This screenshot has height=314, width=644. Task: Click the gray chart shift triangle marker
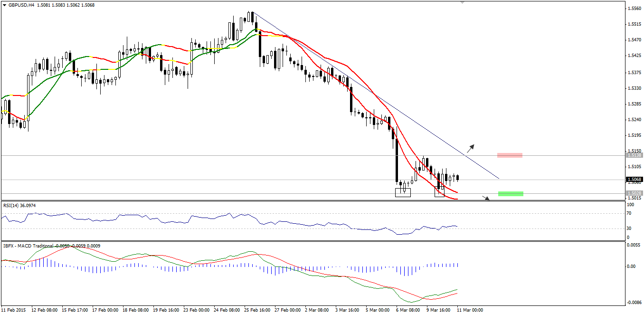(x=462, y=2)
